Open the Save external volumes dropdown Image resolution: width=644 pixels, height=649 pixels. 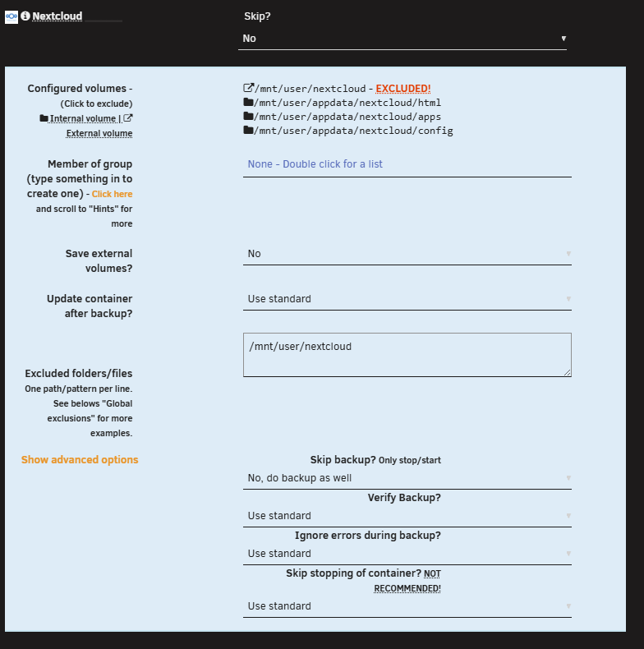(x=407, y=254)
